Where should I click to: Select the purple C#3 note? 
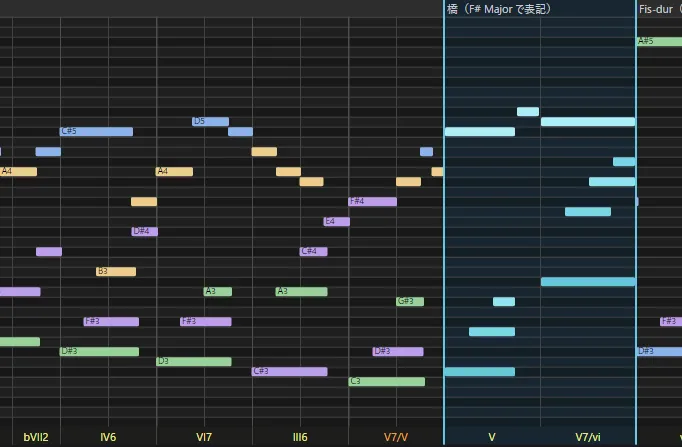point(290,371)
